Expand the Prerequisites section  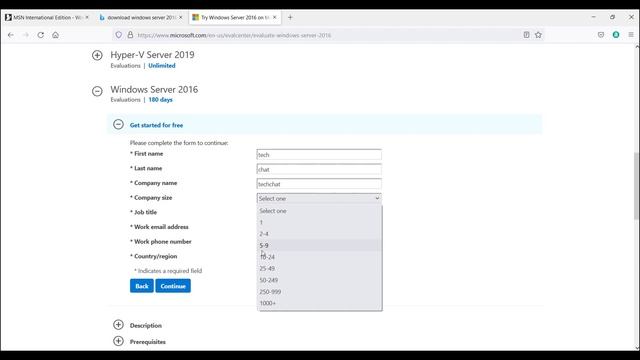point(118,341)
